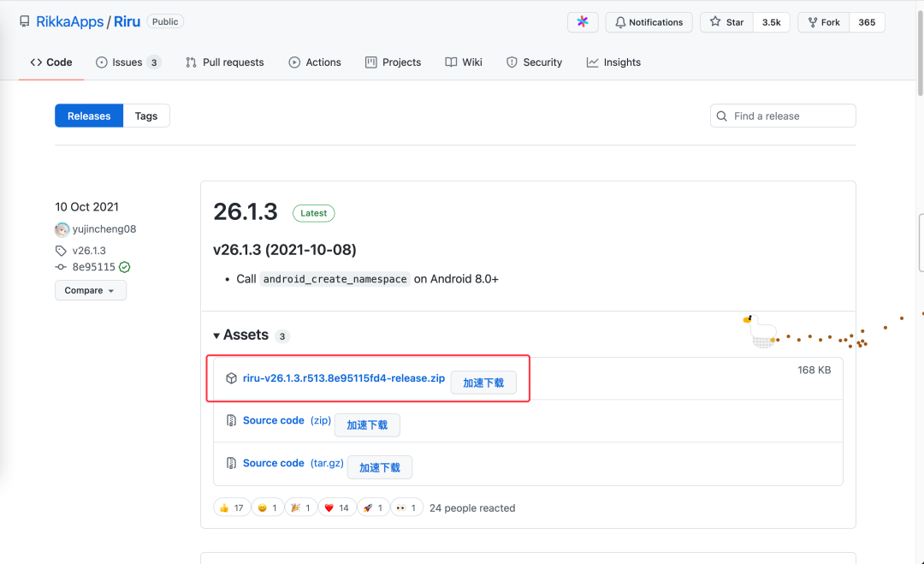924x564 pixels.
Task: Download riru-v26.1.3.r513.8e95115fd4-release.zip
Action: [x=344, y=377]
